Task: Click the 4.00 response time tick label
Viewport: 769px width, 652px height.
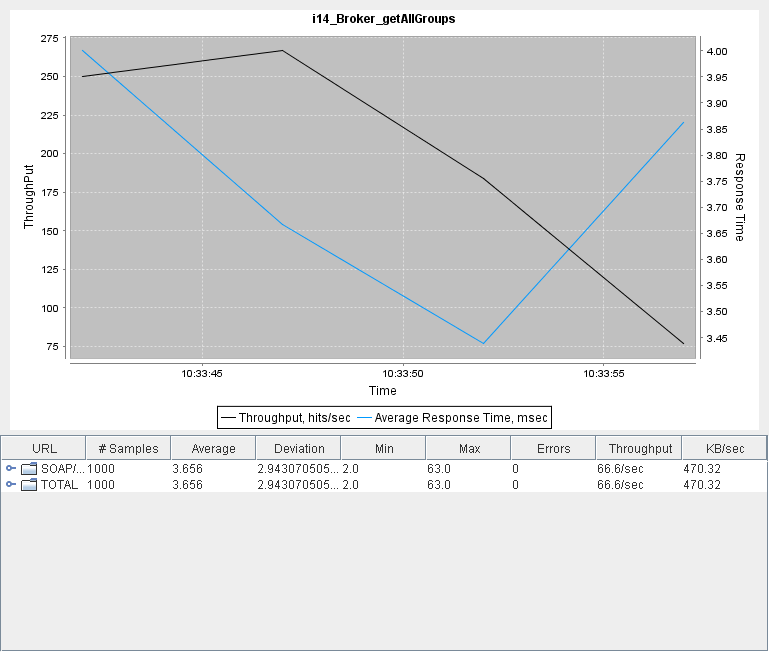Action: pyautogui.click(x=717, y=51)
